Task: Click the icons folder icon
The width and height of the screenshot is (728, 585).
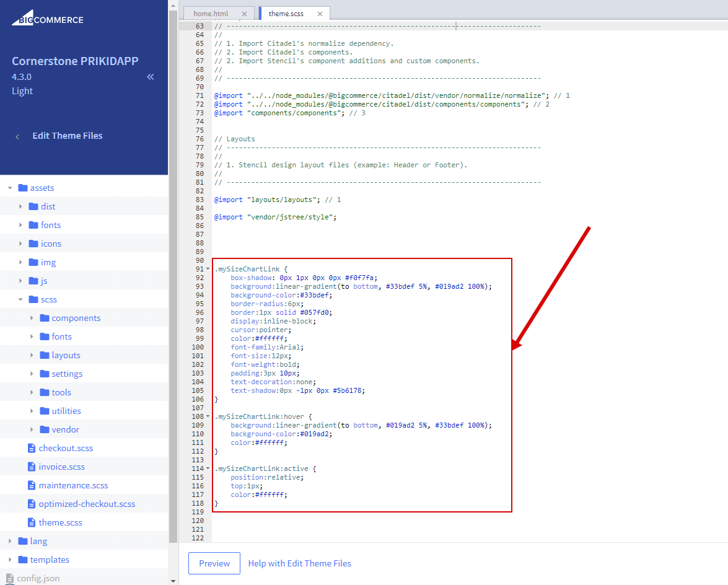Action: pos(33,244)
